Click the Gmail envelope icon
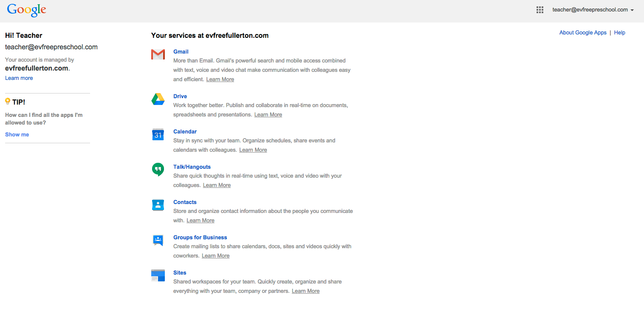Image resolution: width=644 pixels, height=326 pixels. click(158, 54)
